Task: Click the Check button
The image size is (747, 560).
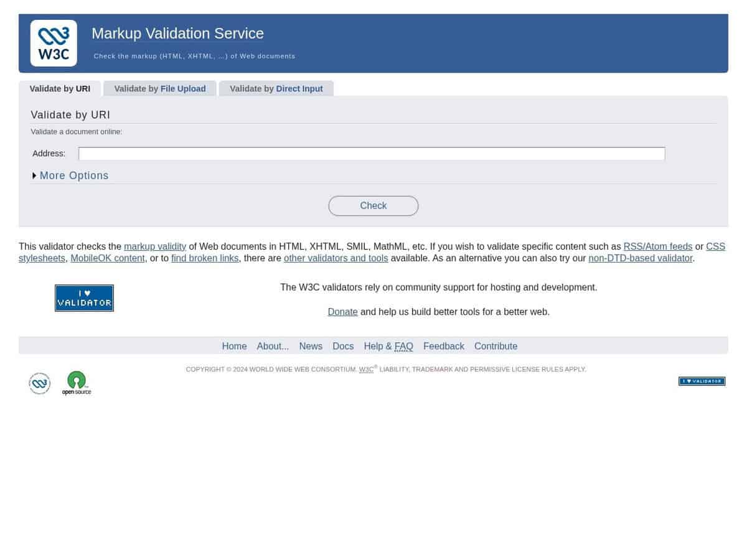Action: point(374,206)
